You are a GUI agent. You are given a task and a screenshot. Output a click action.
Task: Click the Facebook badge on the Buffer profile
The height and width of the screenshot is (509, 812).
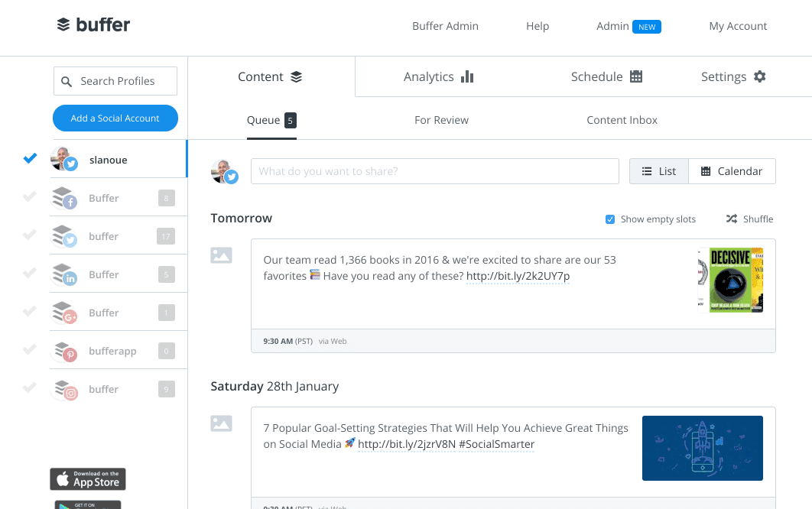71,203
